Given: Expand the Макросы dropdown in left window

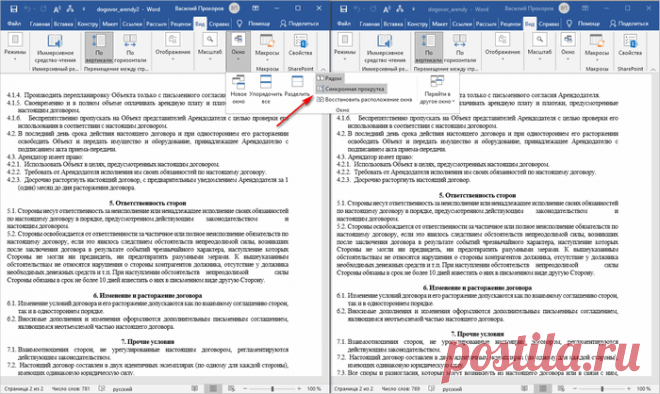Looking at the screenshot, I should [x=267, y=48].
